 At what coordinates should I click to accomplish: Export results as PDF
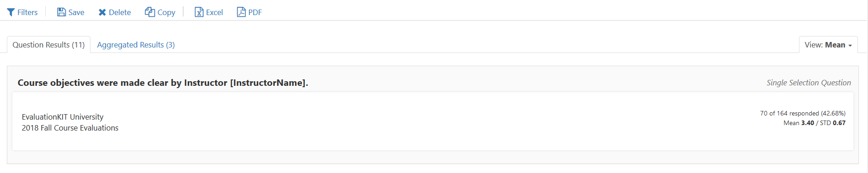point(249,12)
